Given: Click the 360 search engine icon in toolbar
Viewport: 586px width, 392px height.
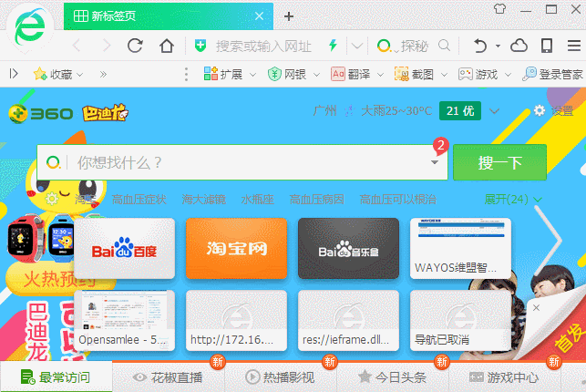Looking at the screenshot, I should pyautogui.click(x=384, y=46).
